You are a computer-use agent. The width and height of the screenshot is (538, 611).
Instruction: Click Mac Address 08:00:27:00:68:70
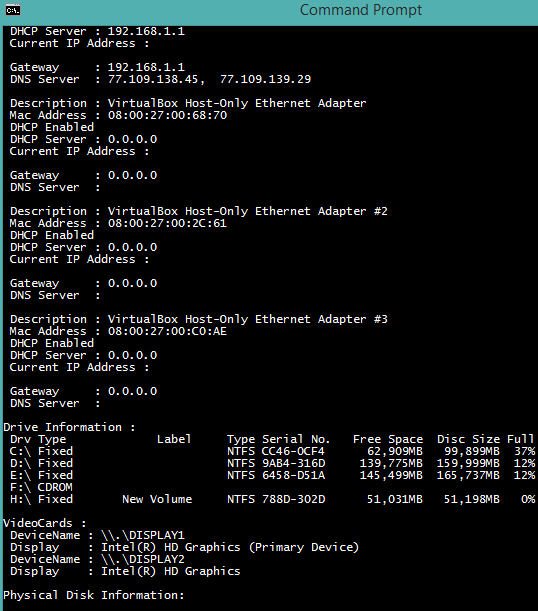click(118, 115)
